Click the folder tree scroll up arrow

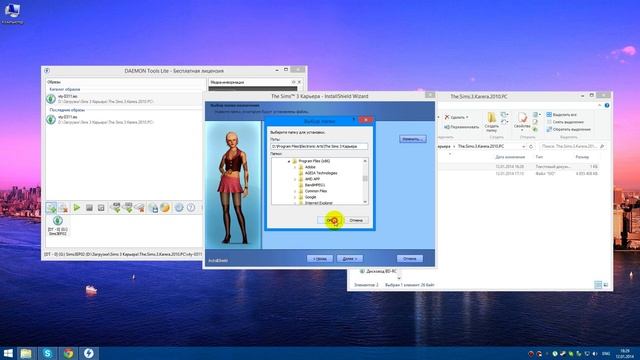365,161
